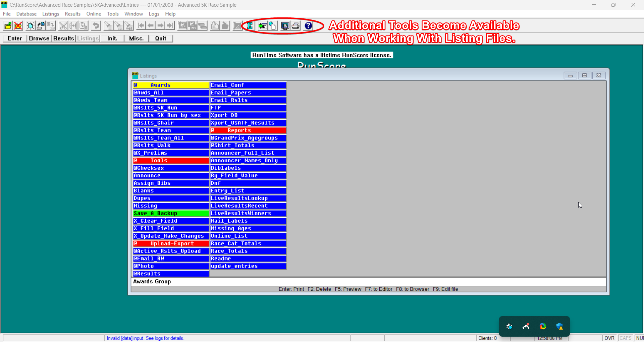Screen dimensions: 644x342
Task: Click the Invalid data input status message
Action: tap(145, 338)
